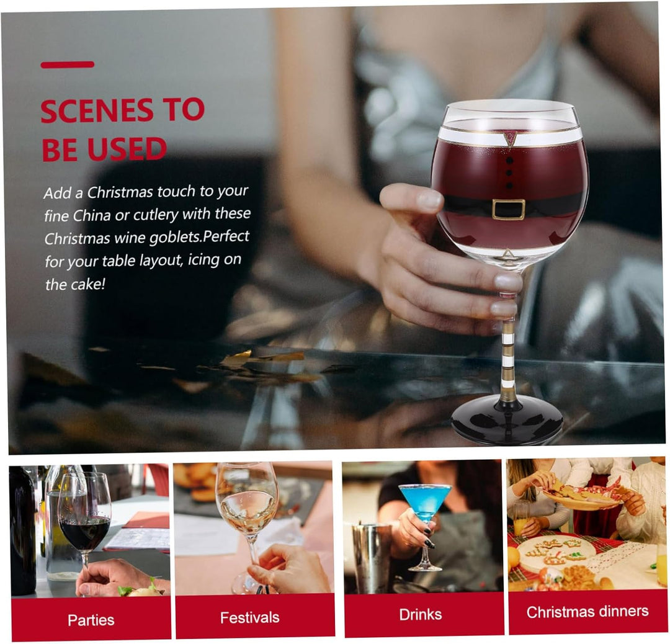
Task: Click the Festivals red label
Action: (255, 616)
